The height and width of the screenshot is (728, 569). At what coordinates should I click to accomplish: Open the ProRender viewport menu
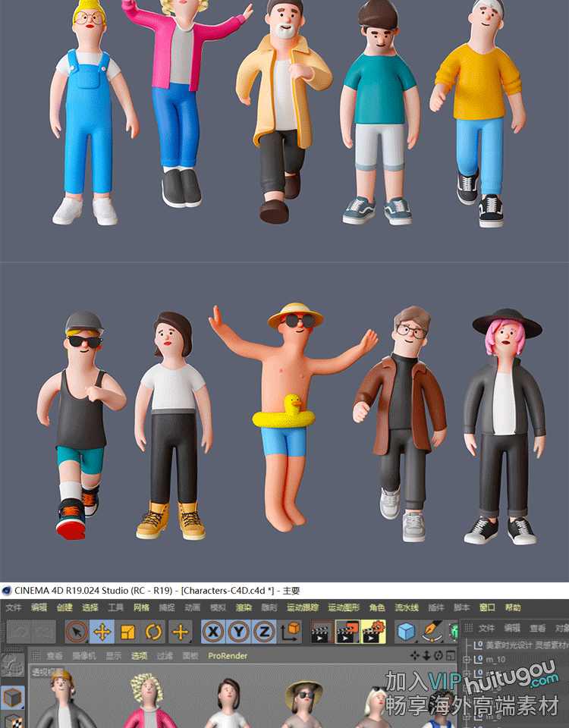point(228,656)
